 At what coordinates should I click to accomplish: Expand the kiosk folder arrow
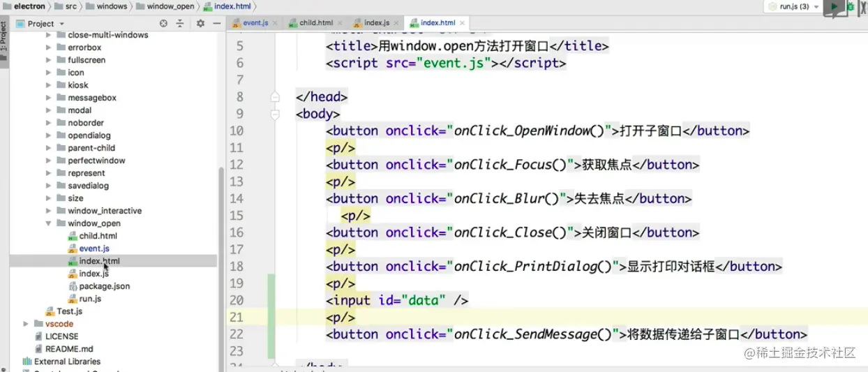tap(48, 85)
